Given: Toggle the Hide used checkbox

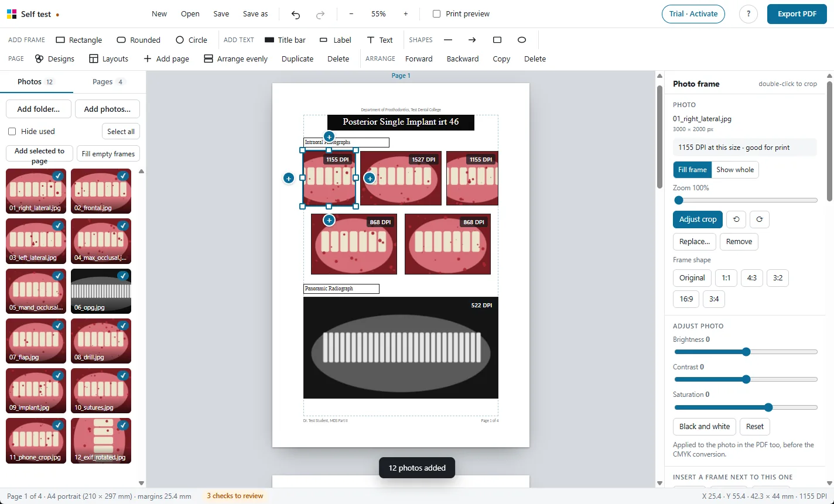Looking at the screenshot, I should [x=12, y=131].
